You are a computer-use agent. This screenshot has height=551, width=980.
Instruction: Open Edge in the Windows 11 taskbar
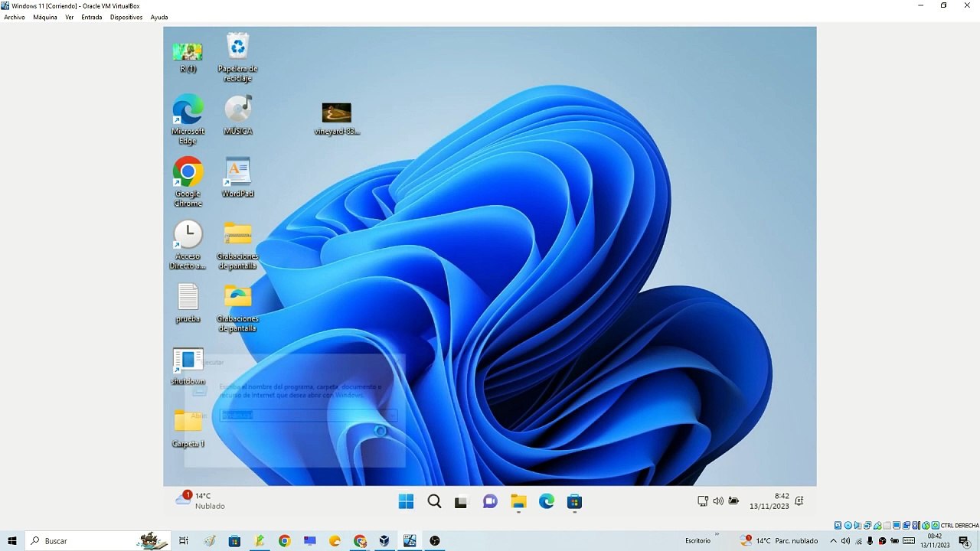point(547,502)
